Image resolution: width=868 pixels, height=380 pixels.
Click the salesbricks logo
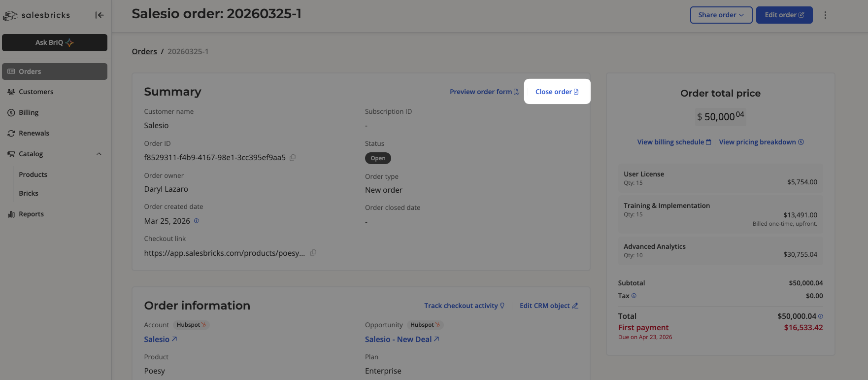(36, 15)
